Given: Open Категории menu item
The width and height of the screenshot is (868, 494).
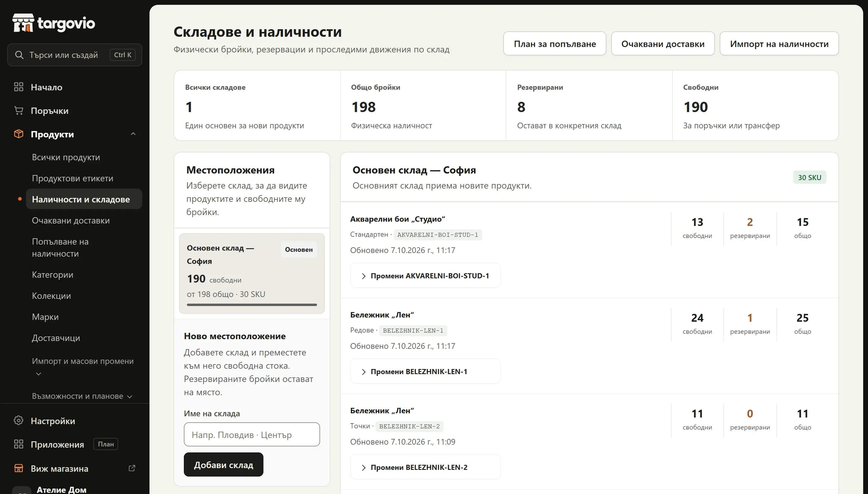Looking at the screenshot, I should click(52, 274).
